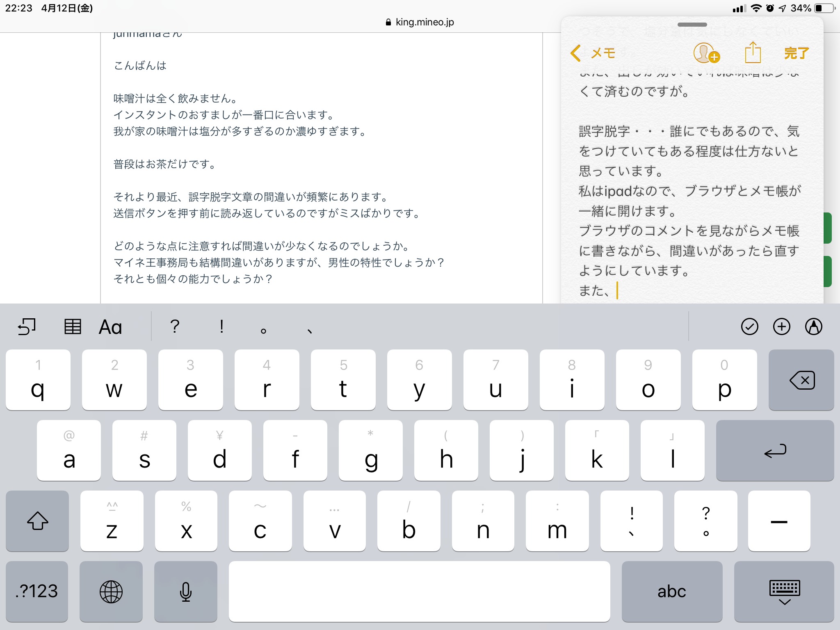Tap the add people collaborator icon
Image resolution: width=840 pixels, height=630 pixels.
(706, 53)
